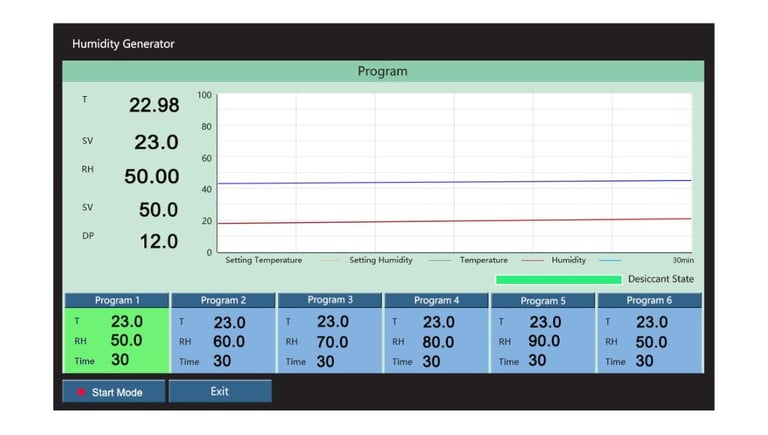Edit Program 4 Time value 30
This screenshot has width=768, height=435.
pos(431,362)
